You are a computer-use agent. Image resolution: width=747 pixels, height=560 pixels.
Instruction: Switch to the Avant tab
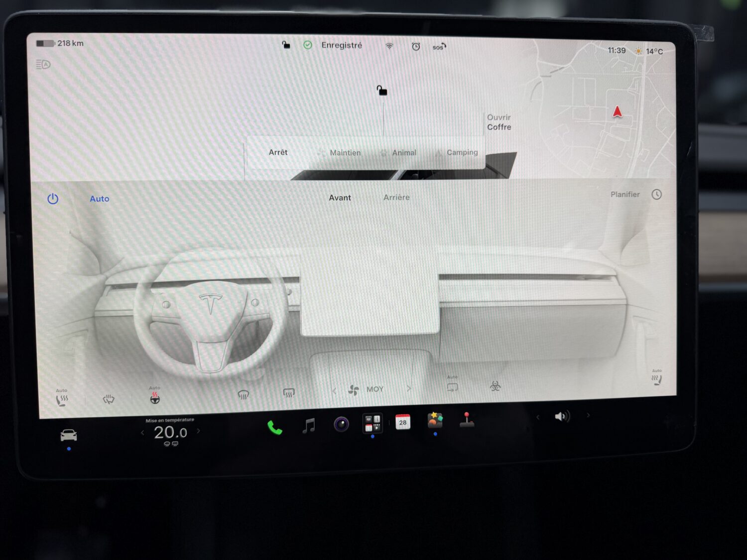[x=340, y=198]
